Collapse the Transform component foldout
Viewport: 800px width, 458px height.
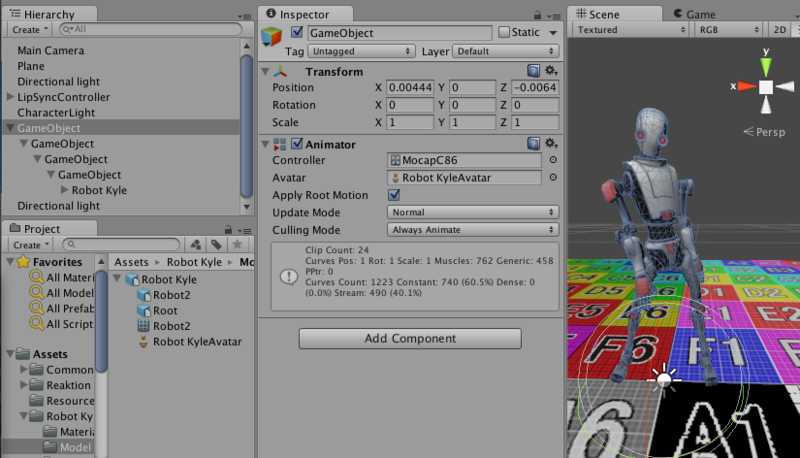click(x=265, y=72)
